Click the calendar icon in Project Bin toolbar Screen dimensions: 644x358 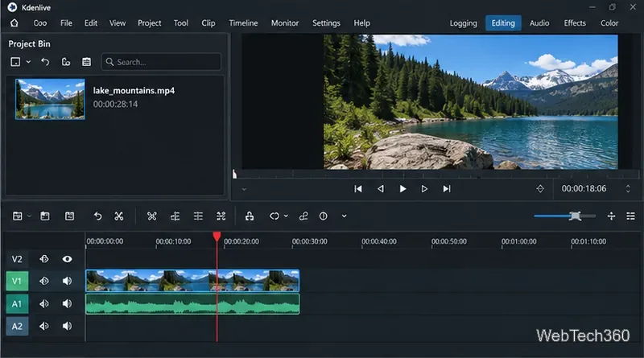[x=86, y=62]
